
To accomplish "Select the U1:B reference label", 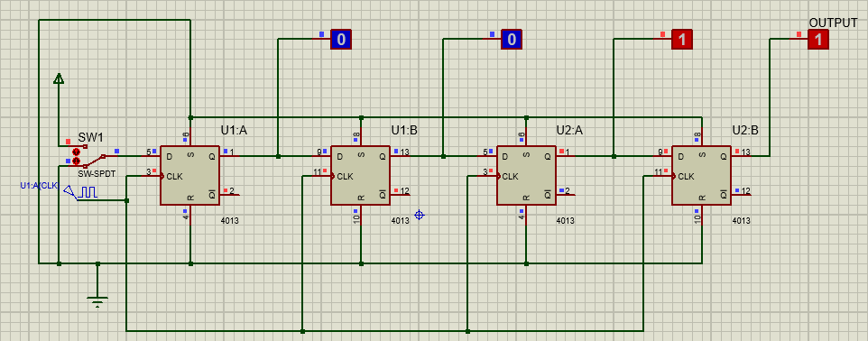I will (404, 130).
